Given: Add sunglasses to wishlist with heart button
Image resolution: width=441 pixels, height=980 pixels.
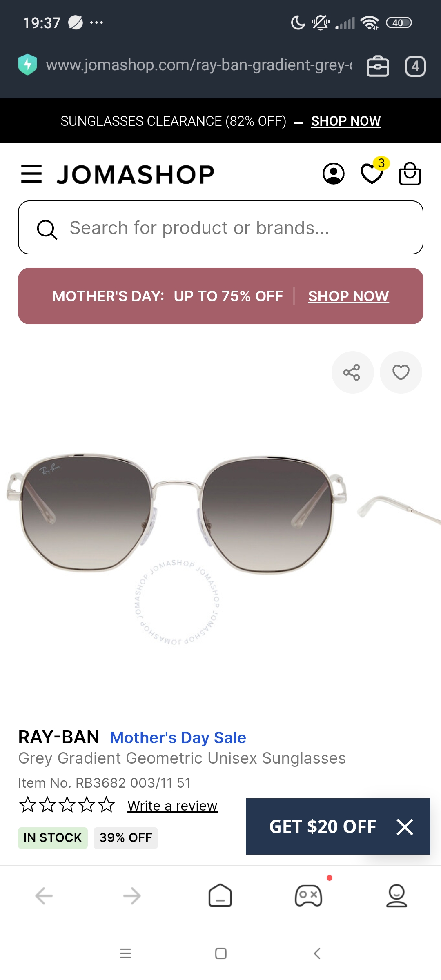Looking at the screenshot, I should [401, 372].
